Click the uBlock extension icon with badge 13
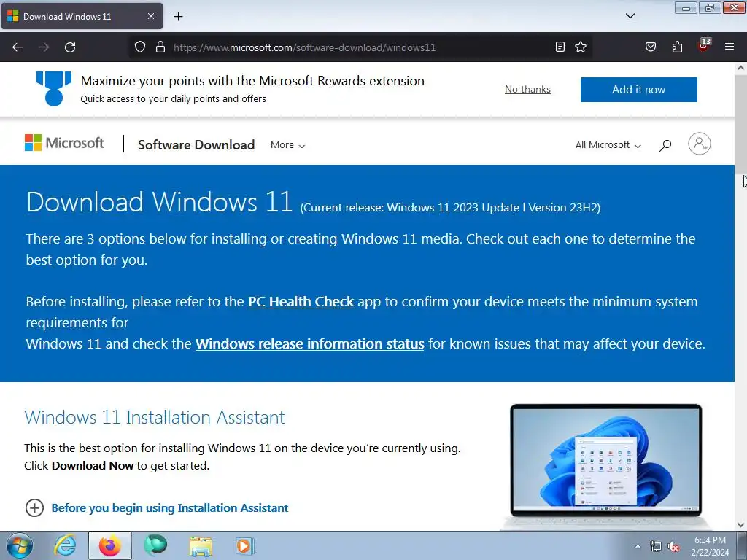This screenshot has height=560, width=747. pos(704,46)
